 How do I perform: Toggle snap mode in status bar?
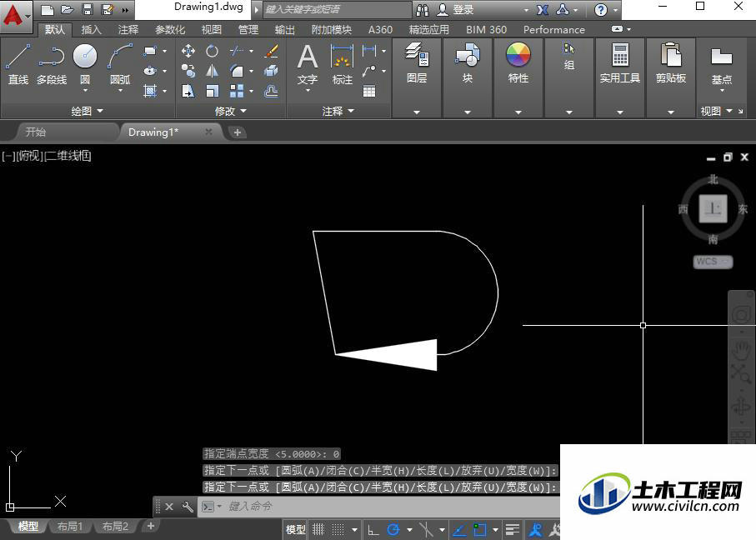[x=338, y=529]
